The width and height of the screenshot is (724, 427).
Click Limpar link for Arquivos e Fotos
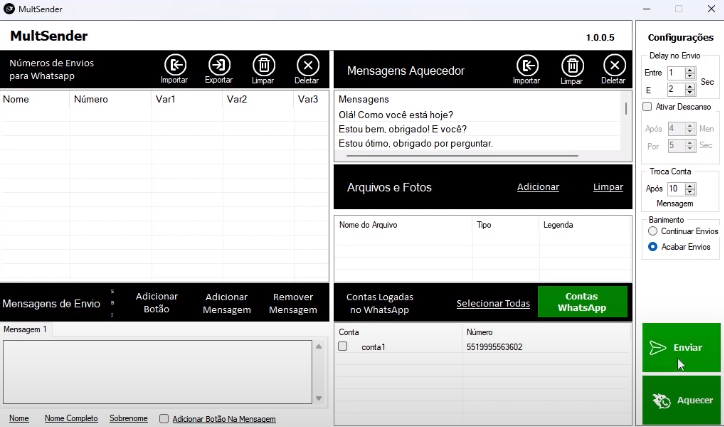coord(608,187)
